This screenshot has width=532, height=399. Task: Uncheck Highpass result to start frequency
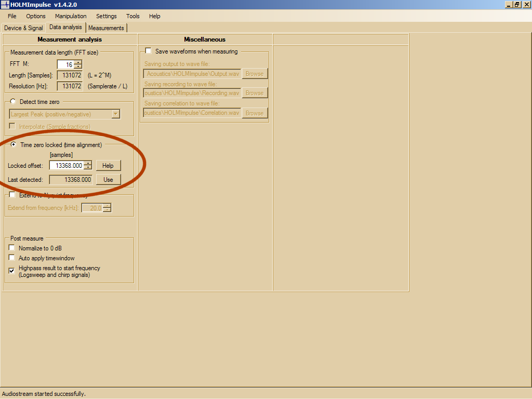12,271
